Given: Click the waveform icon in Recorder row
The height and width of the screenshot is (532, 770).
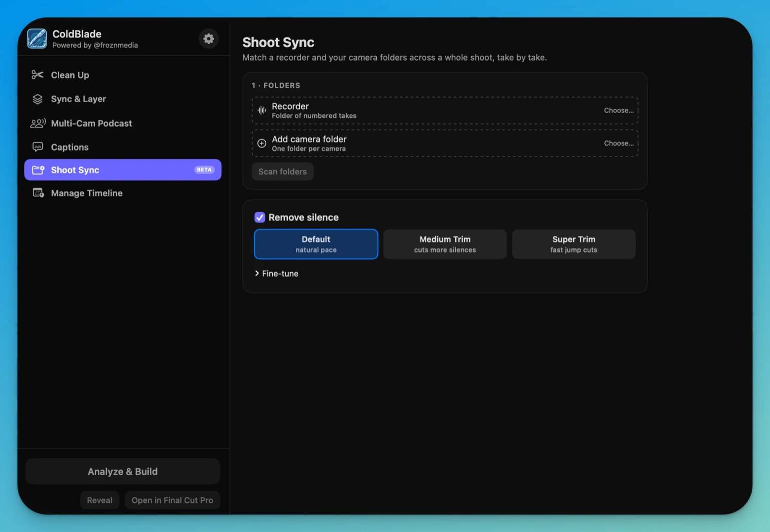Looking at the screenshot, I should point(262,110).
